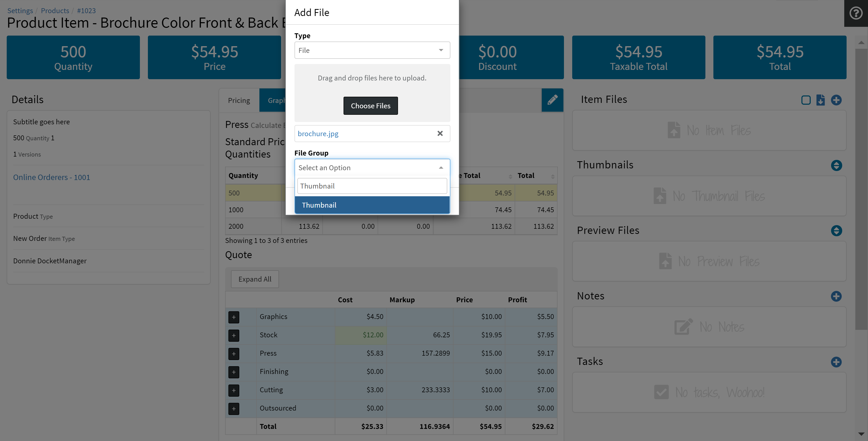Viewport: 868px width, 441px height.
Task: Open Products breadcrumb link
Action: pos(55,10)
